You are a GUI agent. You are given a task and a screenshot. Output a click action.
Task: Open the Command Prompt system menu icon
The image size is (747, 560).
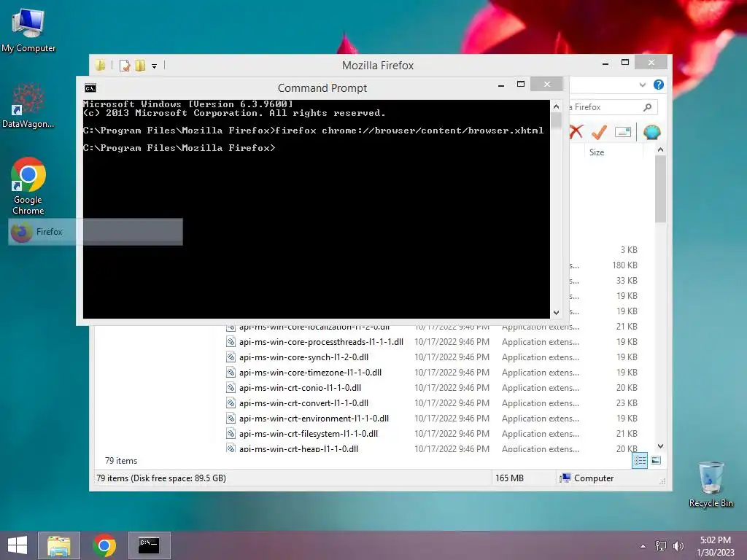pyautogui.click(x=90, y=88)
